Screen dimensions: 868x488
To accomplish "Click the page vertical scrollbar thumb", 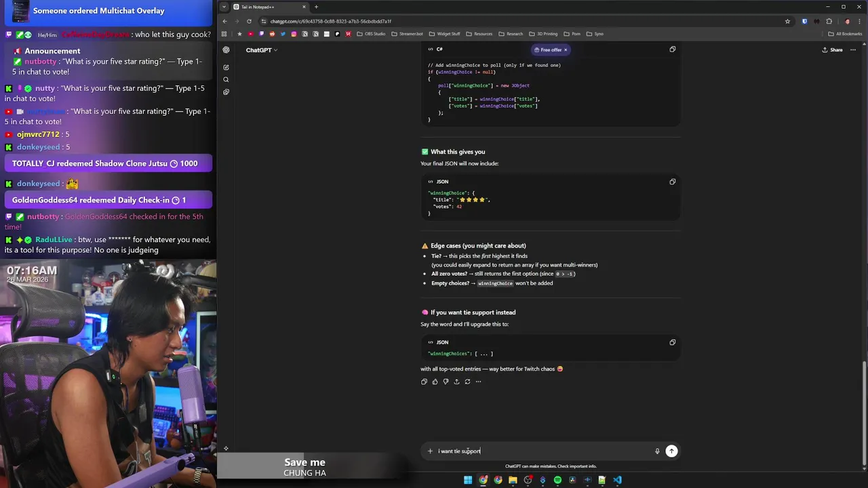I will tap(863, 413).
